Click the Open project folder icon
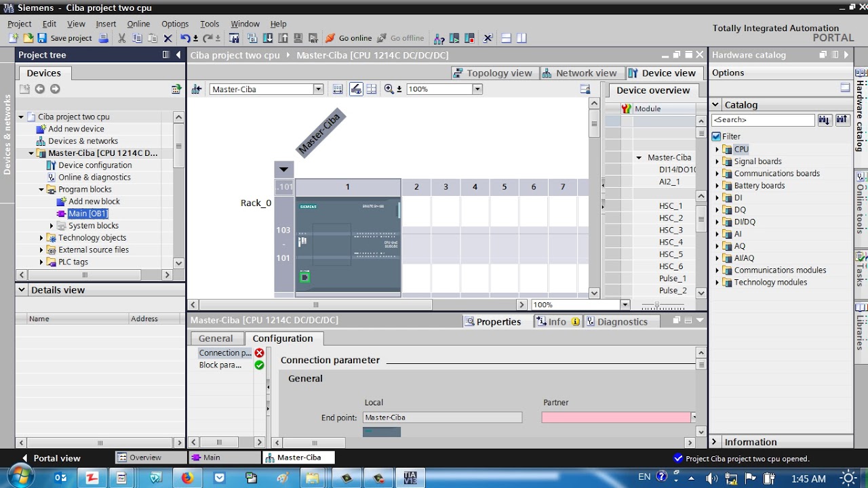 28,39
